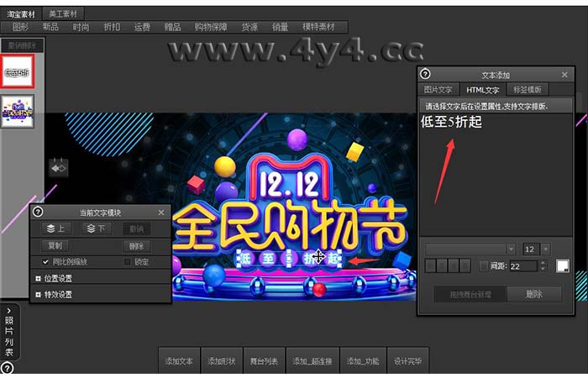The image size is (588, 378).
Task: Open the 美工素材 tab
Action: (x=64, y=14)
